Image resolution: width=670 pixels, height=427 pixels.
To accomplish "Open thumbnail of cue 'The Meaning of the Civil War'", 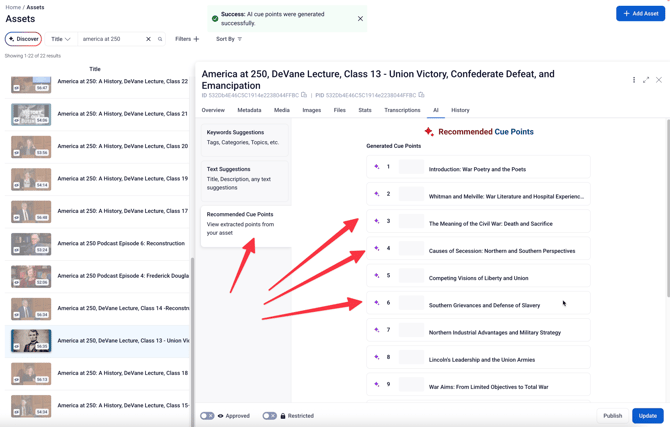I will [411, 221].
